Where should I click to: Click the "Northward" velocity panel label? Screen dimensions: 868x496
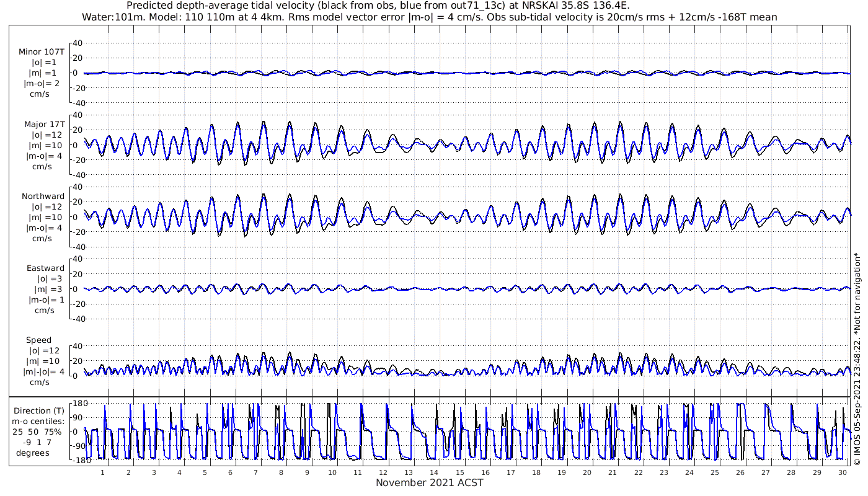pyautogui.click(x=43, y=196)
